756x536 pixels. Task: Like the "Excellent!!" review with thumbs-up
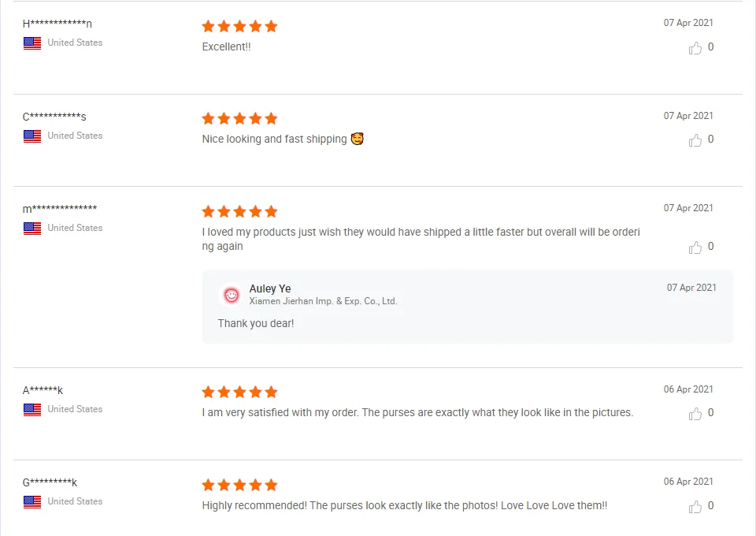695,48
